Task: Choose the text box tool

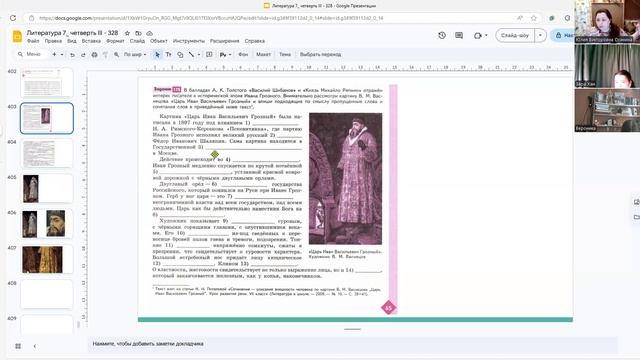Action: [x=168, y=54]
